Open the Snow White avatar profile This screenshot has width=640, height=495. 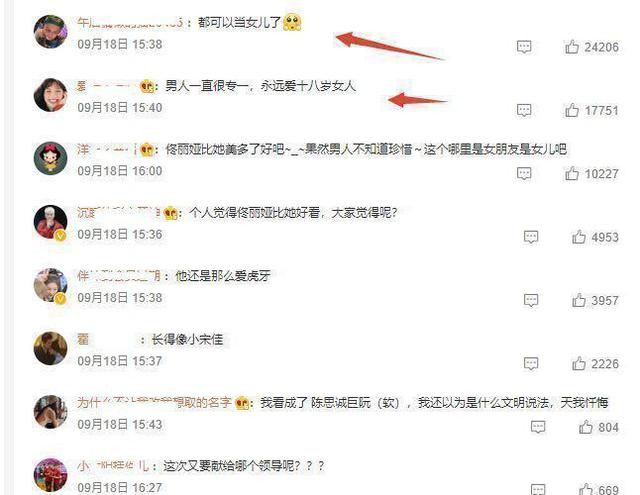click(x=51, y=158)
